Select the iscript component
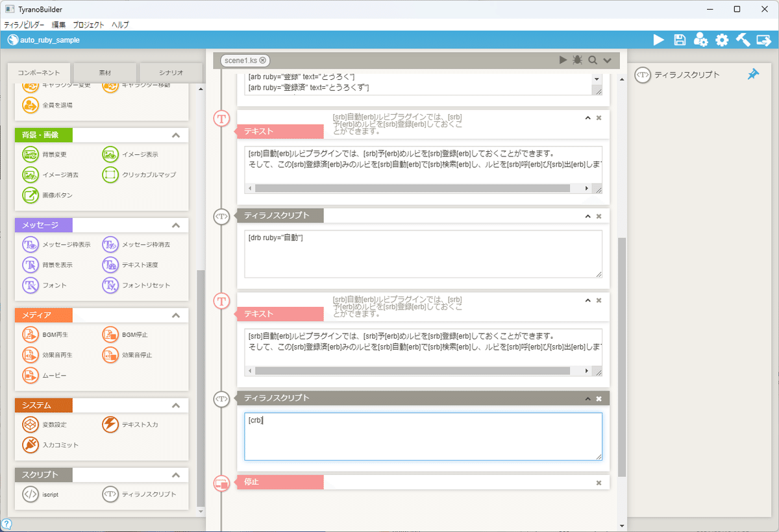 click(41, 494)
